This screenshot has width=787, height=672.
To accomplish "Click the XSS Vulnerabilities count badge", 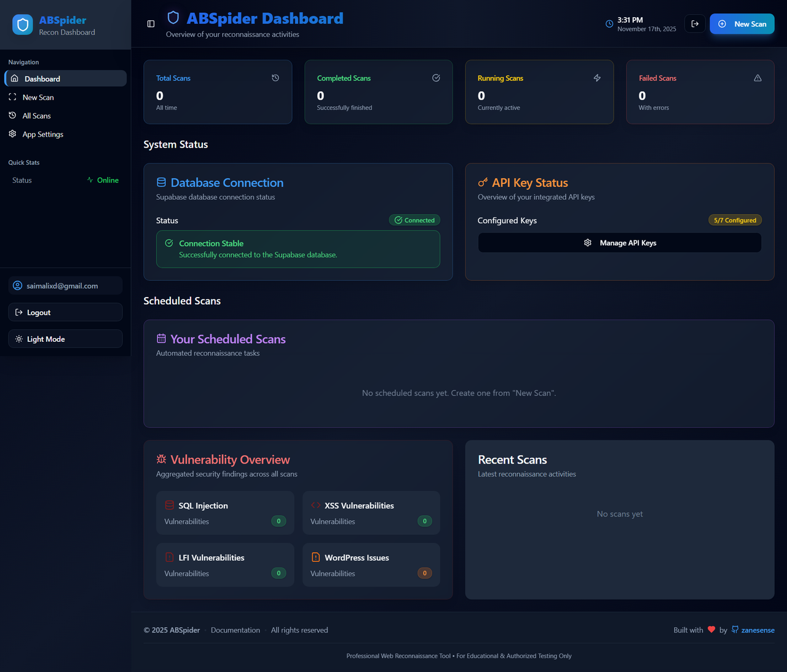I will (x=425, y=521).
